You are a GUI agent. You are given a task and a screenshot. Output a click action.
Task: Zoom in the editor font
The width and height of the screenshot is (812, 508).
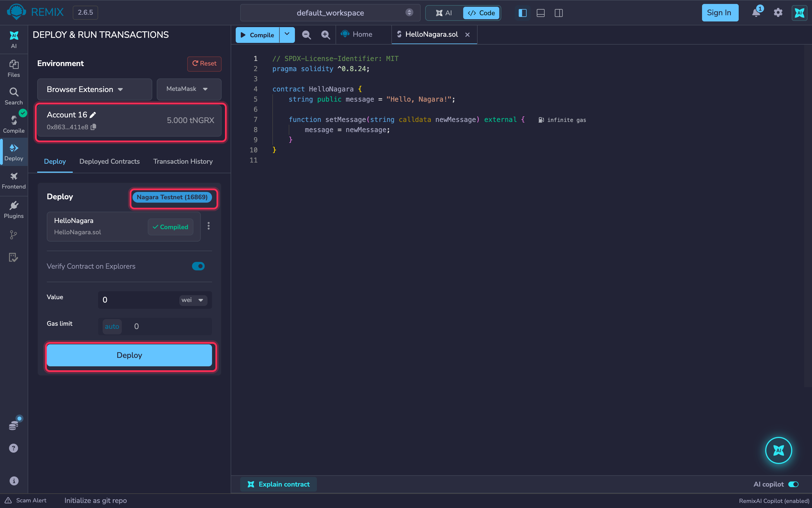coord(325,35)
